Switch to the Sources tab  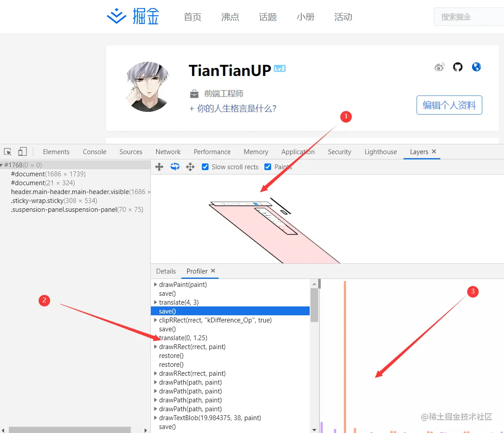tap(131, 152)
